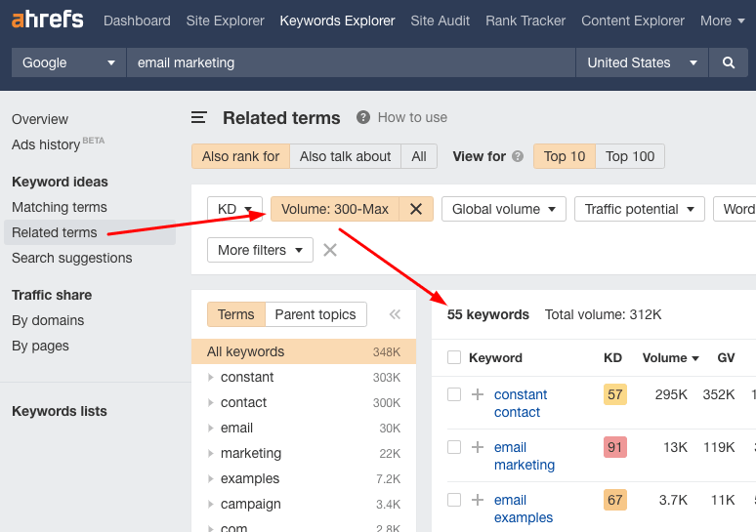
Task: Sort by the Volume column header
Action: pos(670,357)
